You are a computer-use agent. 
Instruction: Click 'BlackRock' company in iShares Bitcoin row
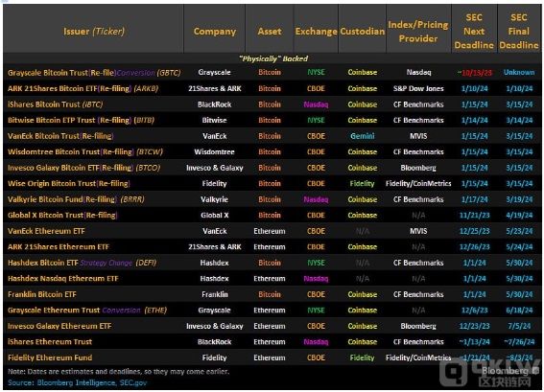point(214,104)
